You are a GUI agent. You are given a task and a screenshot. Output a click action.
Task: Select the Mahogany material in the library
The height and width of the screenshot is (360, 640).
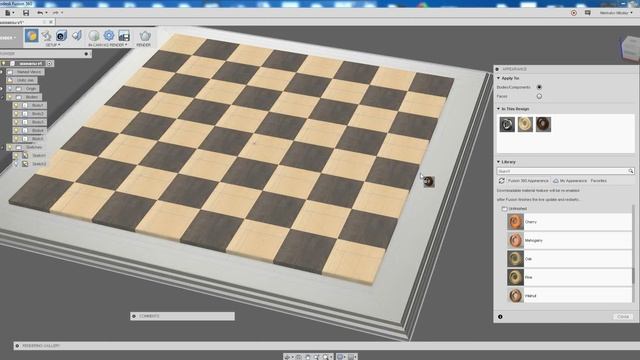click(x=569, y=240)
